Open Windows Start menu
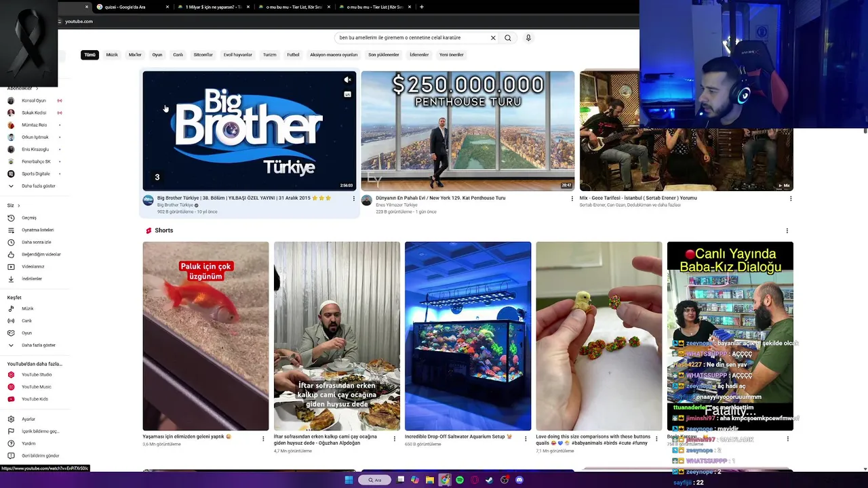The width and height of the screenshot is (868, 488). click(349, 480)
